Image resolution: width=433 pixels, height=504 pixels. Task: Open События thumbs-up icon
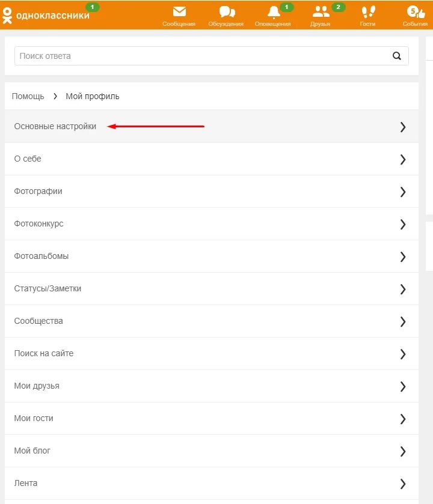point(415,11)
